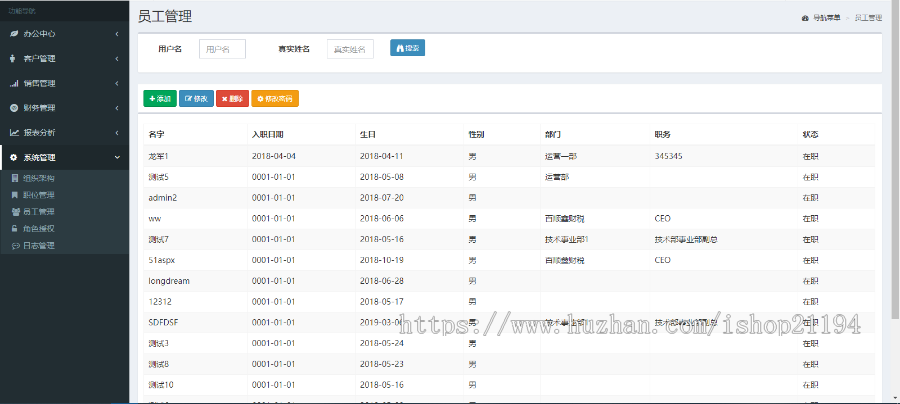
Task: Open the 角色授权 submenu item
Action: [x=64, y=228]
